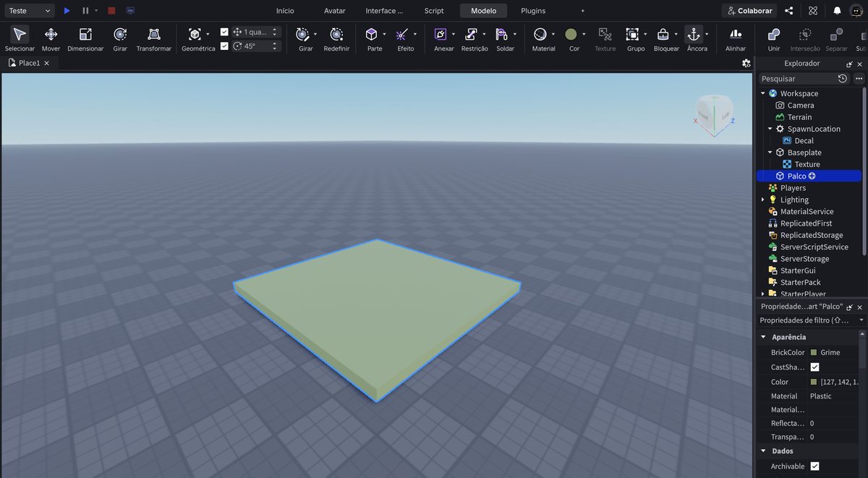
Task: Click the Cor color swatch tool
Action: (571, 34)
